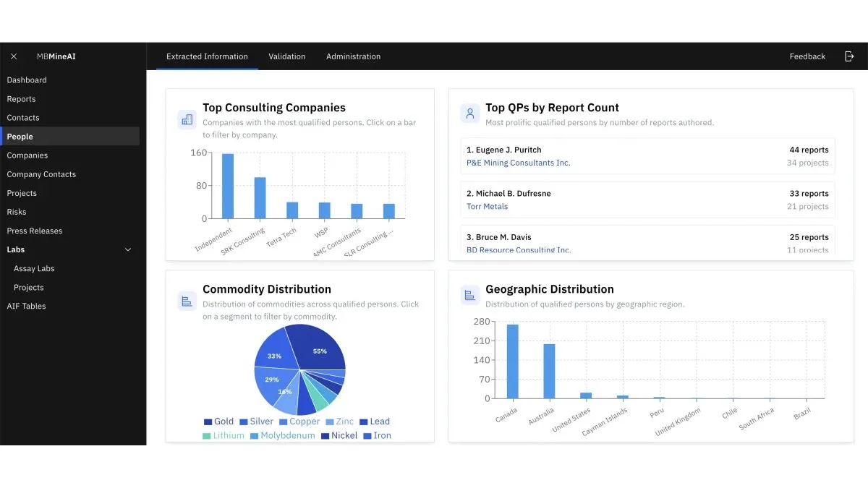
Task: Switch to the Extracted Information tab
Action: 207,56
